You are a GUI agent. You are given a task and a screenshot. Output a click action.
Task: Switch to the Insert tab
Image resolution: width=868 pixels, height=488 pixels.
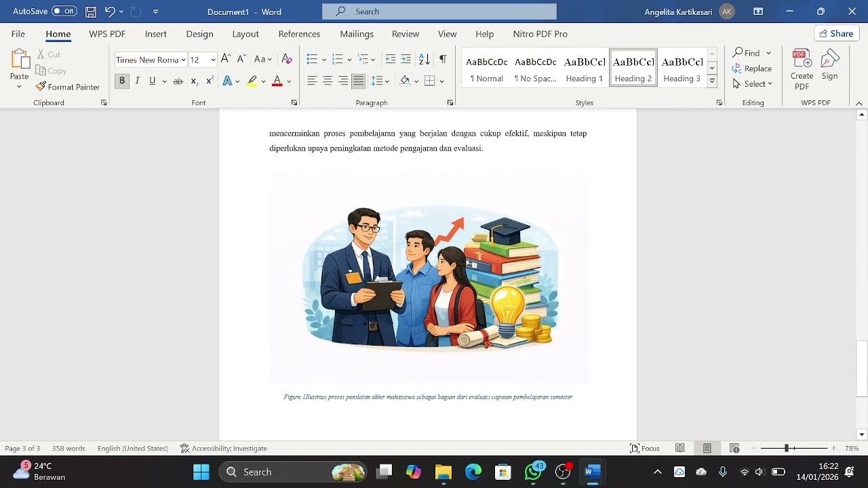coord(156,34)
